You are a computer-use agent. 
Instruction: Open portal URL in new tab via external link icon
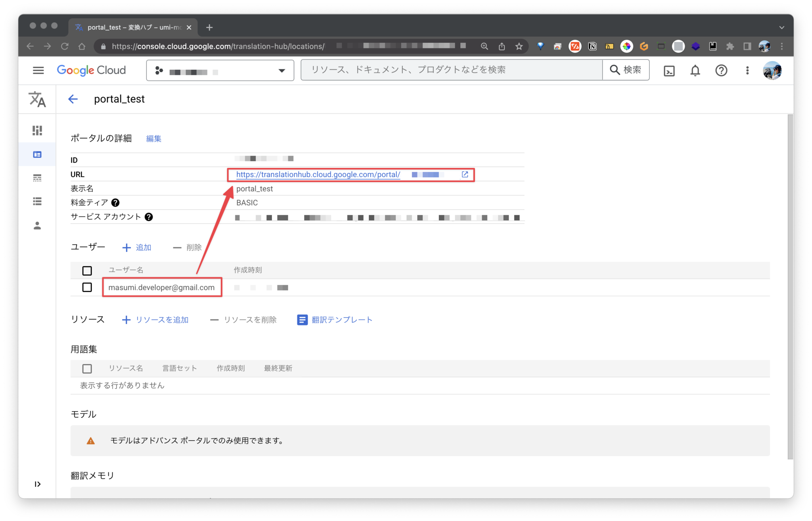click(464, 174)
